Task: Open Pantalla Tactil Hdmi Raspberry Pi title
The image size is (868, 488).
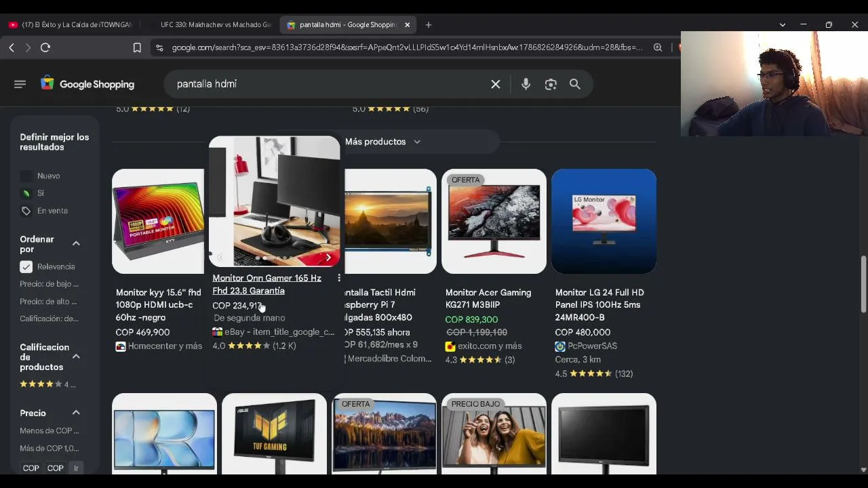Action: [x=380, y=305]
